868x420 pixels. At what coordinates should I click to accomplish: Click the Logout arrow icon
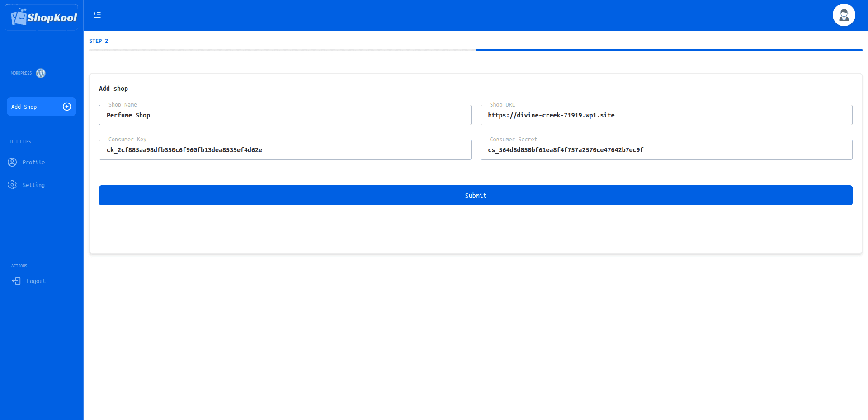pyautogui.click(x=16, y=281)
